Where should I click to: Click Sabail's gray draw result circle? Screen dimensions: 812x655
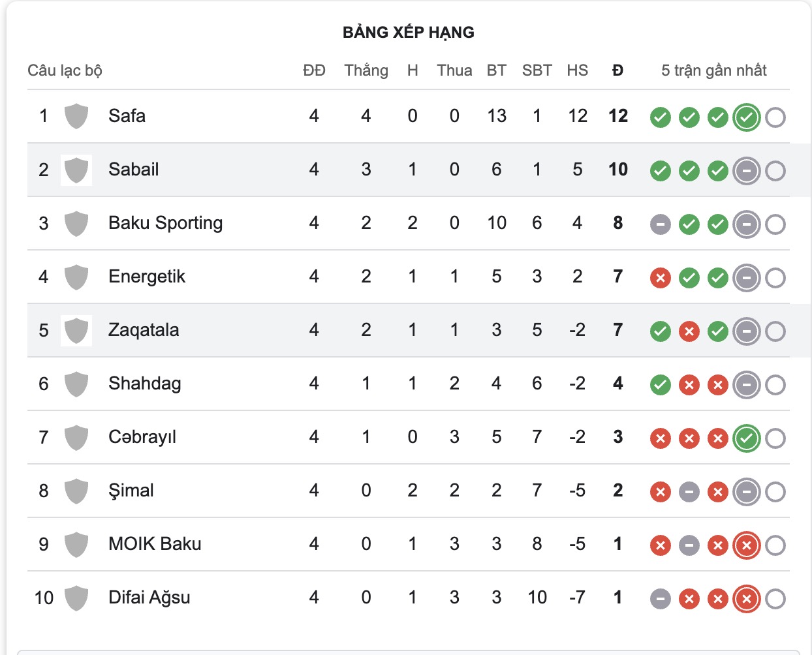[746, 170]
